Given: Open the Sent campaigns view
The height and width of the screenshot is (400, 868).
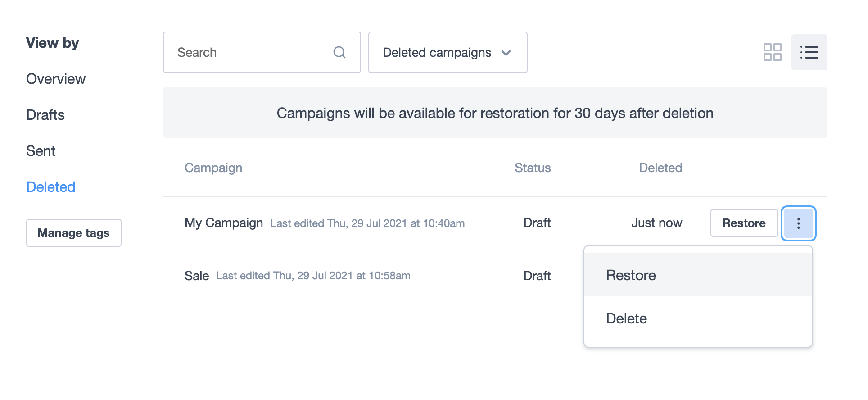Looking at the screenshot, I should [41, 151].
